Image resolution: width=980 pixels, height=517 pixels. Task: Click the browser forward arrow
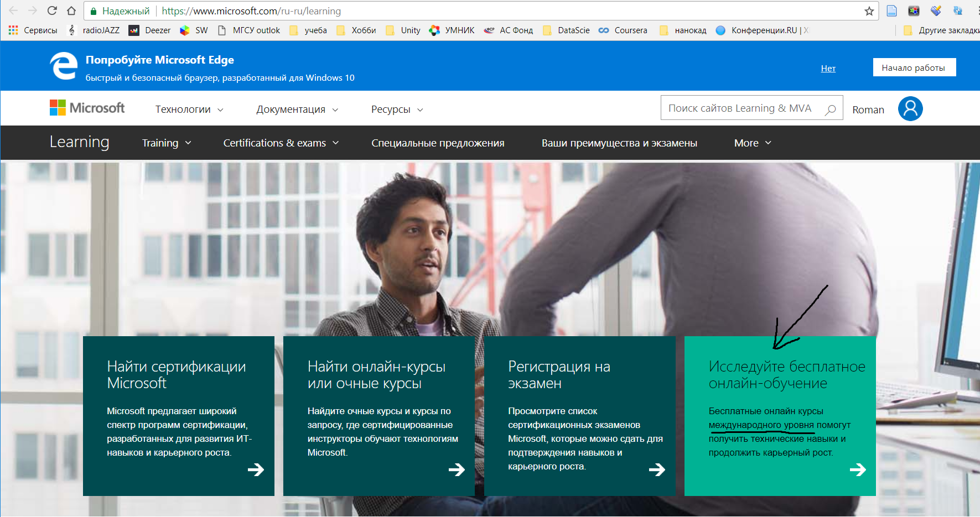click(x=33, y=11)
